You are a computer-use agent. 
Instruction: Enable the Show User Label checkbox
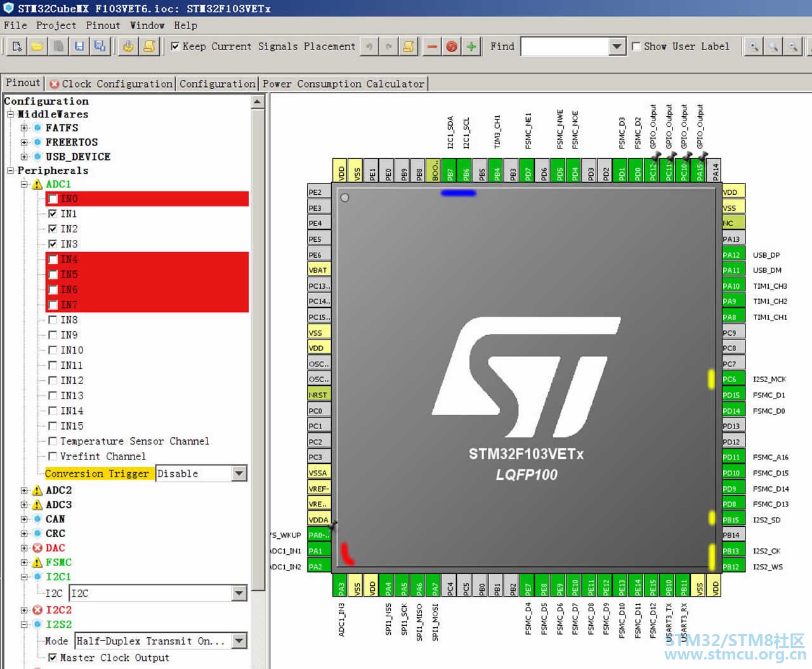[x=636, y=46]
